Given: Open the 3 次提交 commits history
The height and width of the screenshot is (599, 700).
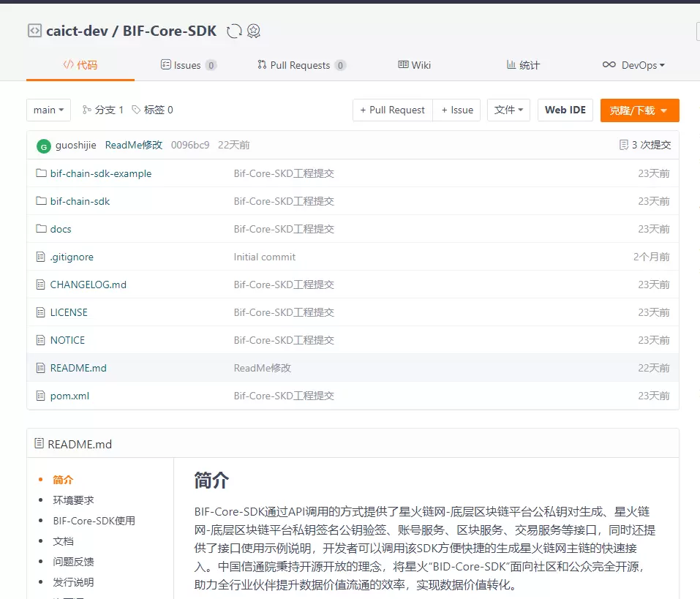Looking at the screenshot, I should pos(645,145).
